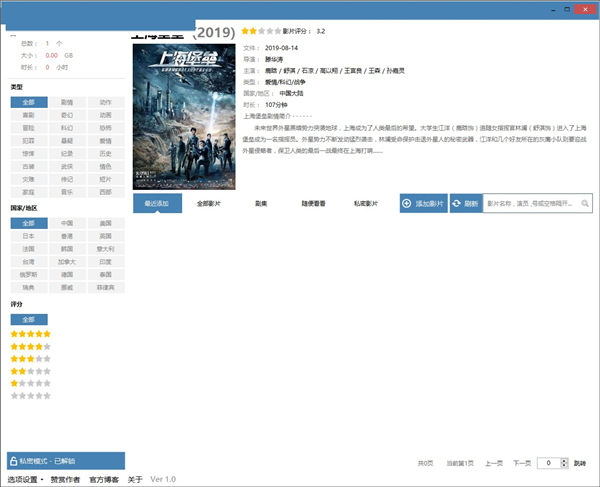This screenshot has width=600, height=487.
Task: Click the movie search input field
Action: tap(530, 203)
